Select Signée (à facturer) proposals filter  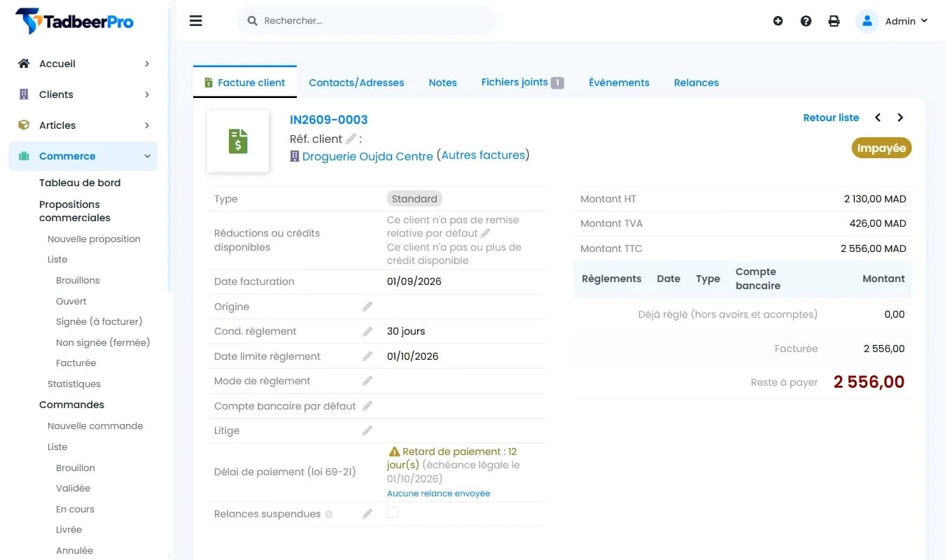point(99,322)
